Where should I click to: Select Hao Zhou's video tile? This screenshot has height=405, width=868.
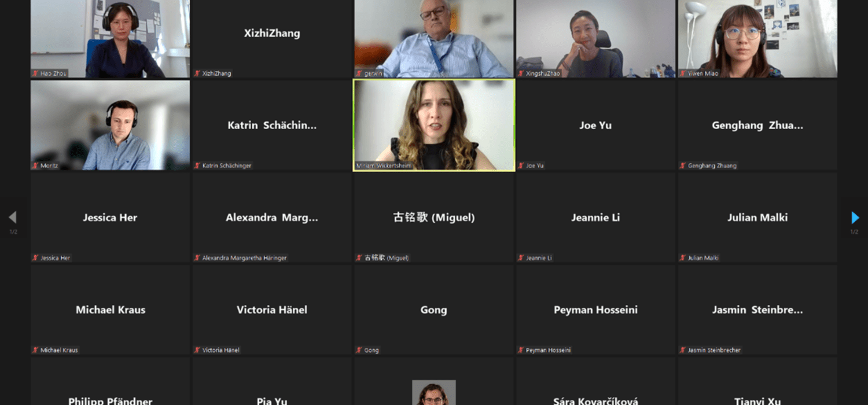[x=110, y=39]
